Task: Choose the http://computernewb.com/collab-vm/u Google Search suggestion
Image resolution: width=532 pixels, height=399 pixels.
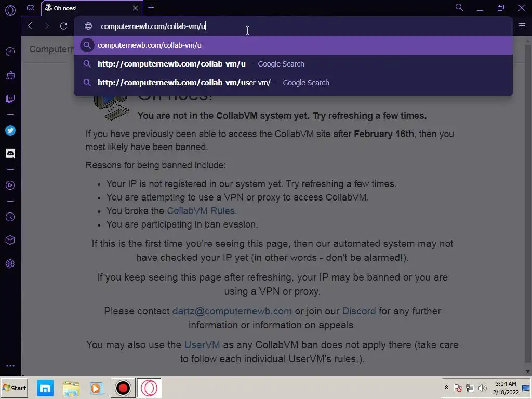Action: pyautogui.click(x=293, y=64)
